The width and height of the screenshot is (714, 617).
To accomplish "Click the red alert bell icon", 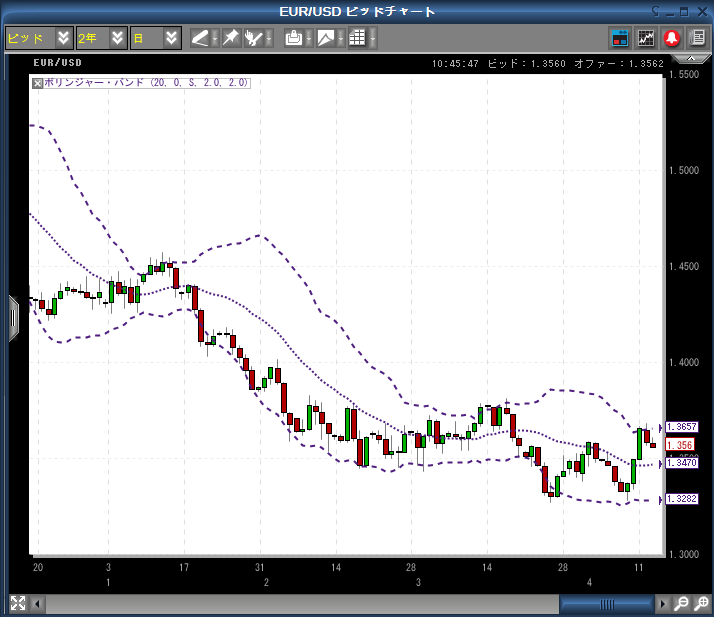I will click(x=671, y=38).
